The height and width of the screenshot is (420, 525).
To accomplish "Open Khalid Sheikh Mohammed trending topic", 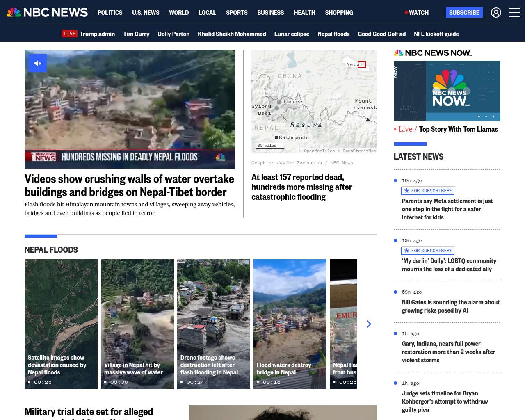I will (x=232, y=34).
